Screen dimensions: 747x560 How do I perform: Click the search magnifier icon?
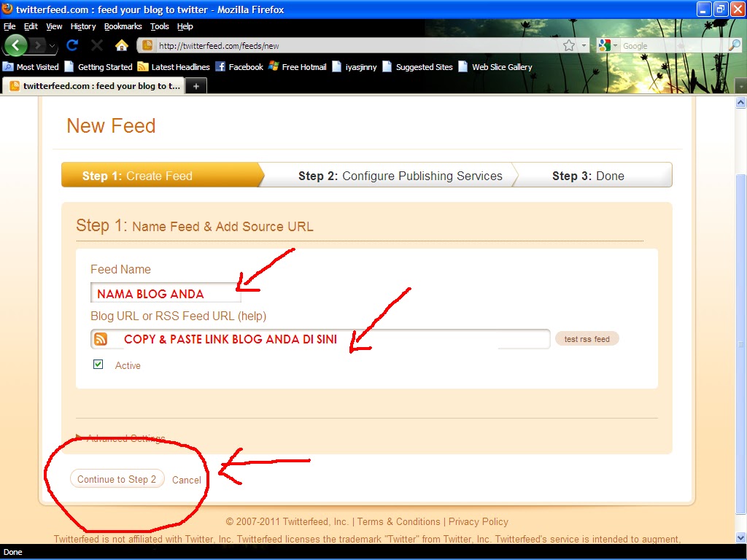tap(735, 46)
